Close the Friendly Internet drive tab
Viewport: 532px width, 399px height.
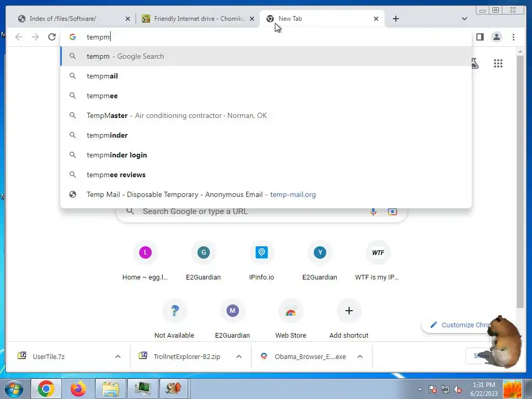252,19
